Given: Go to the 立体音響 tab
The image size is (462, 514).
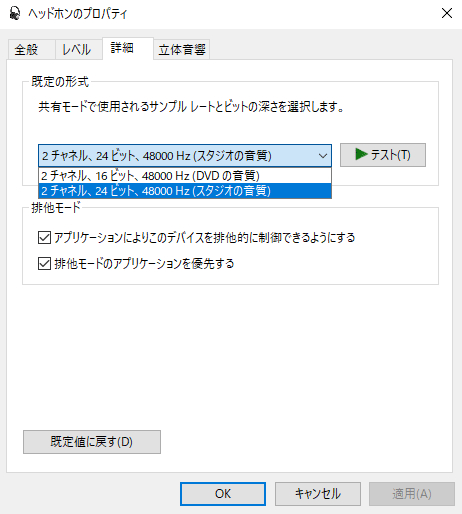Looking at the screenshot, I should click(x=182, y=50).
